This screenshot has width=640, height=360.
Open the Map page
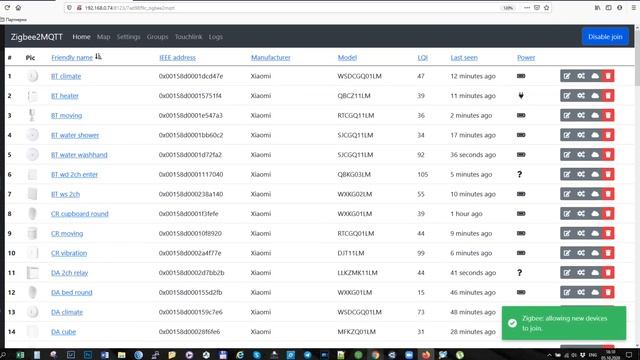(104, 37)
